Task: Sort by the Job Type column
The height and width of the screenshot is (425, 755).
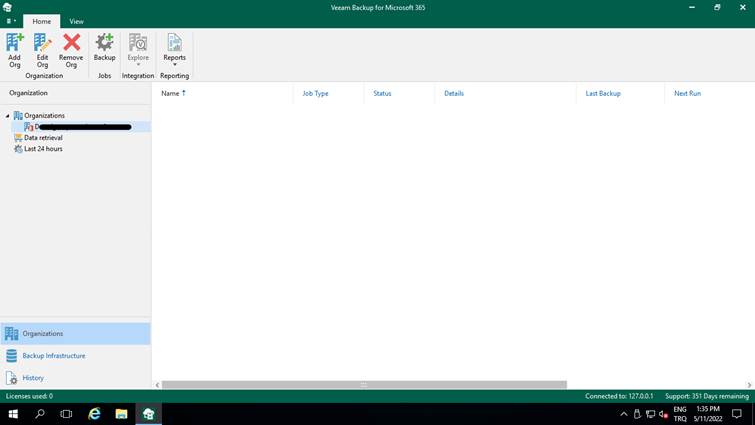Action: 315,93
